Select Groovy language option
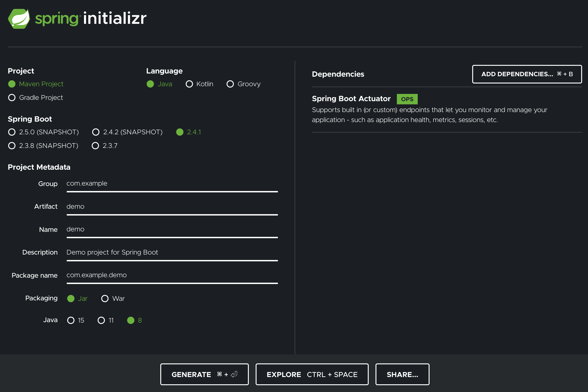The height and width of the screenshot is (392, 588). 230,84
